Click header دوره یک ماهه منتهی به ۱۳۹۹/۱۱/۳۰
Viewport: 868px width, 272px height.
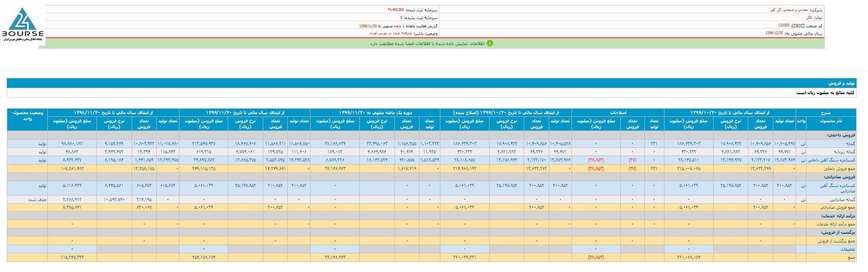(375, 112)
